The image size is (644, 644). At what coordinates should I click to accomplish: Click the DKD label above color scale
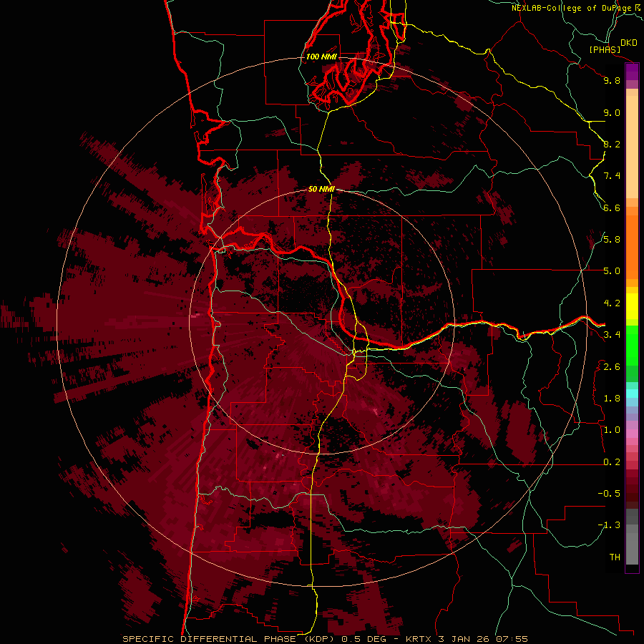click(629, 43)
